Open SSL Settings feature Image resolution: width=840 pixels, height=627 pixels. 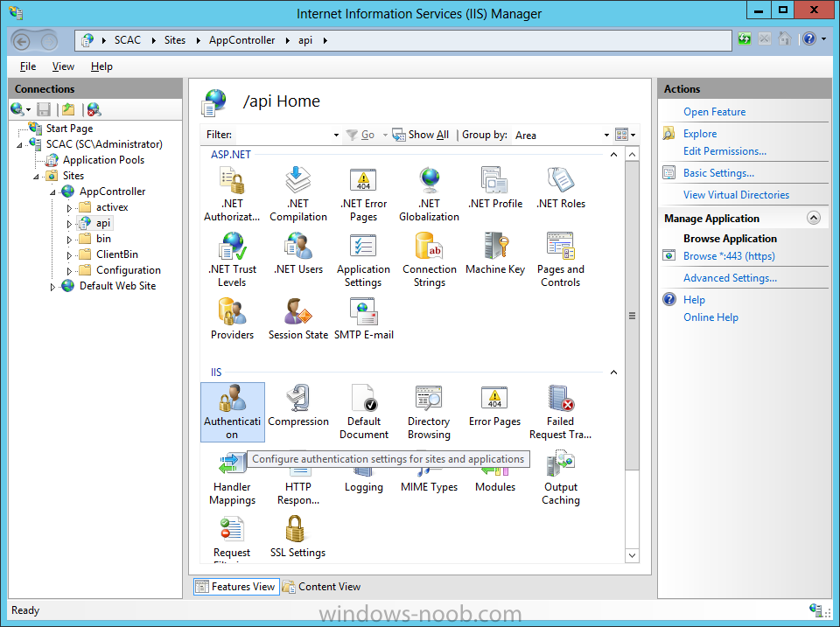click(297, 537)
